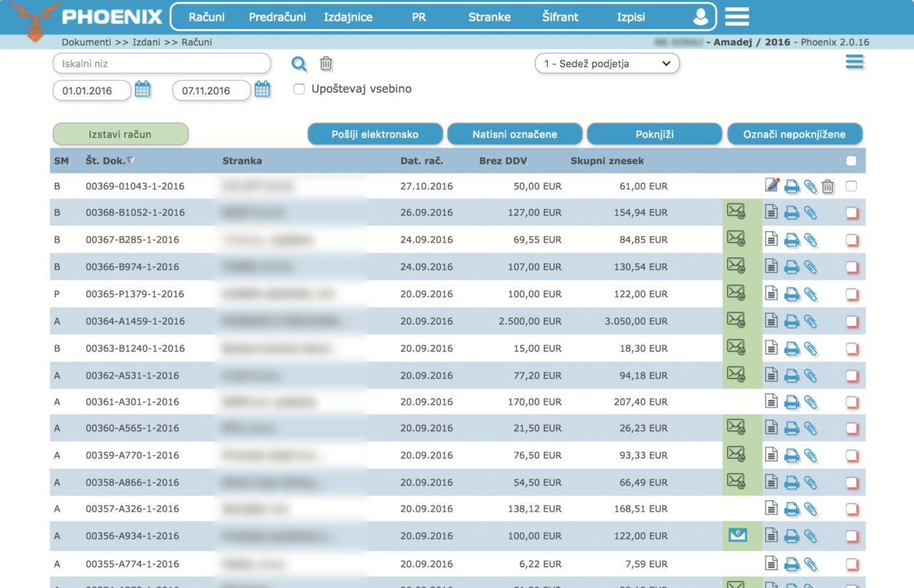This screenshot has height=588, width=914.
Task: Print invoice 00368-B1052-1-2016 via printer icon
Action: pos(791,213)
